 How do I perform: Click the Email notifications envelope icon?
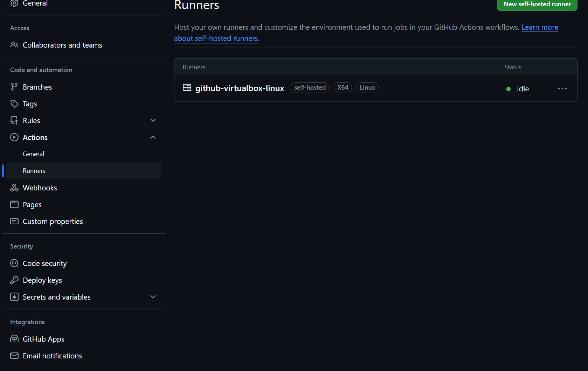click(14, 356)
